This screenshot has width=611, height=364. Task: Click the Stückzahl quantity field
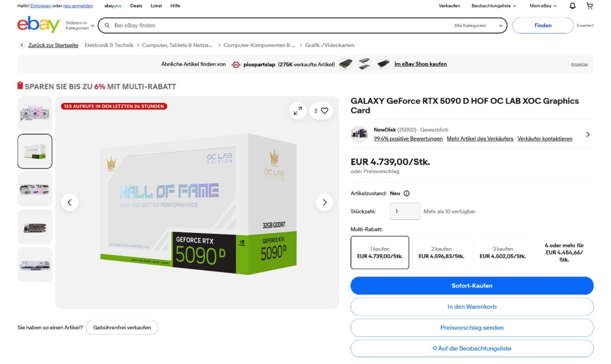[405, 211]
